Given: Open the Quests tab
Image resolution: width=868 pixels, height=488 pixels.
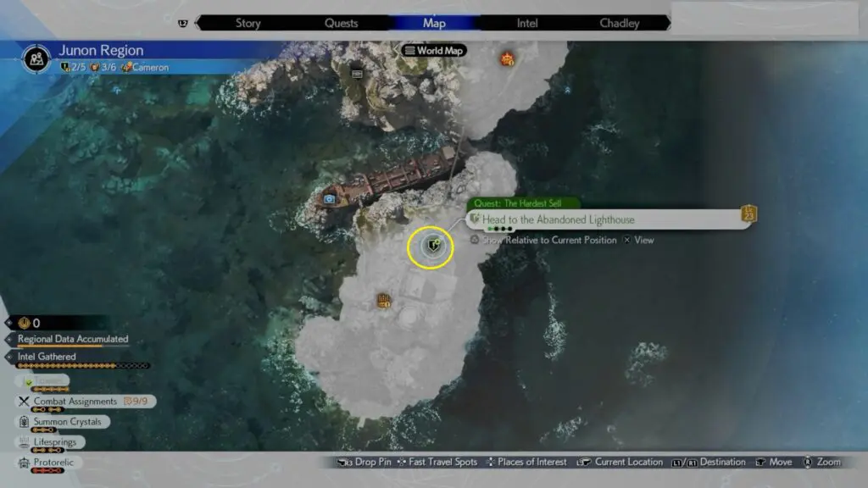Looking at the screenshot, I should (x=341, y=23).
